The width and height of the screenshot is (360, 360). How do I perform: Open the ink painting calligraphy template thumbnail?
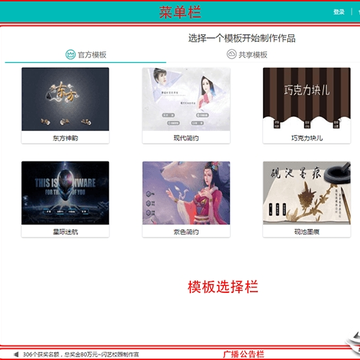(x=307, y=193)
